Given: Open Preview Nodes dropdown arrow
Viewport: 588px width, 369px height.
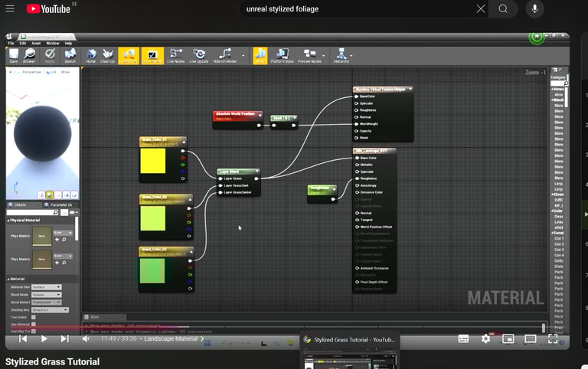Looking at the screenshot, I should (x=324, y=56).
